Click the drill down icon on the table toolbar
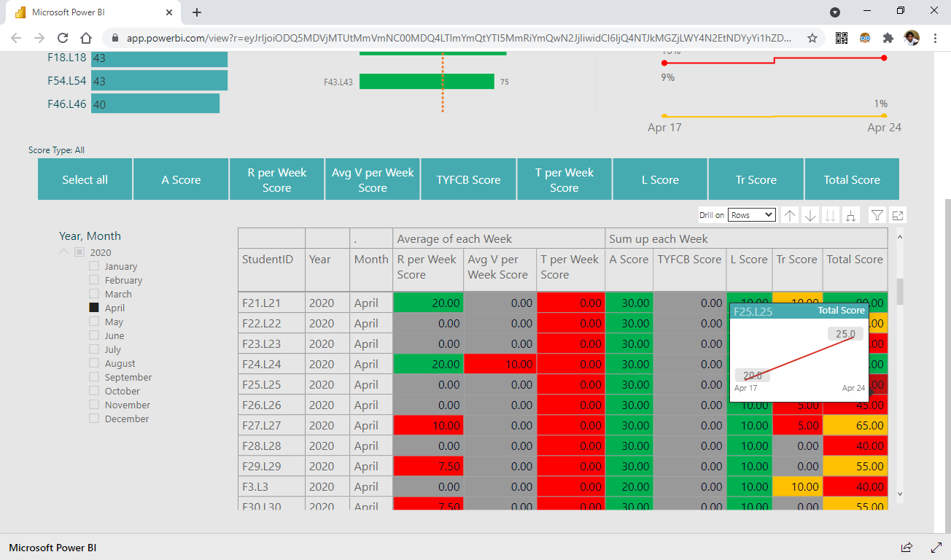951x560 pixels. click(810, 214)
